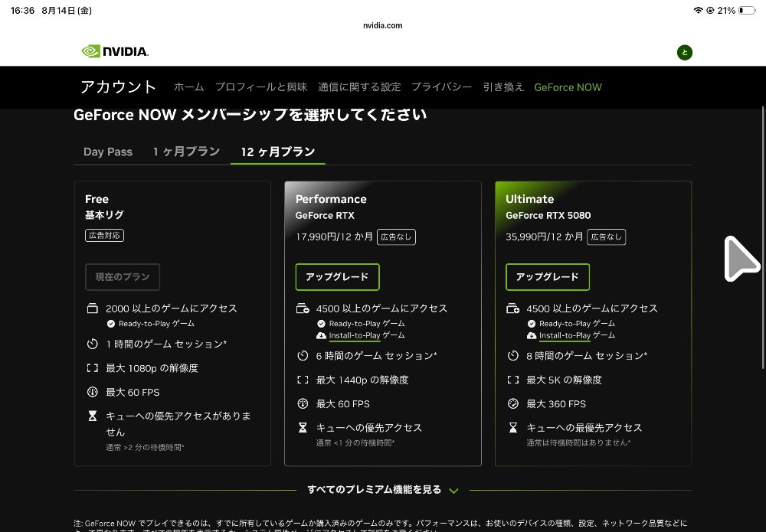Click the Ready-to-Play checkmark icon in Ultimate plan
Viewport: 766px width, 532px height.
tap(532, 324)
